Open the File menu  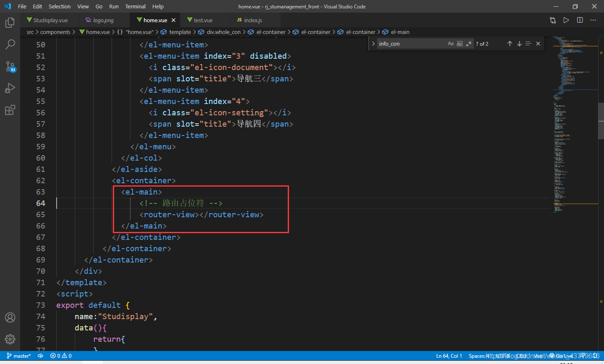coord(22,6)
